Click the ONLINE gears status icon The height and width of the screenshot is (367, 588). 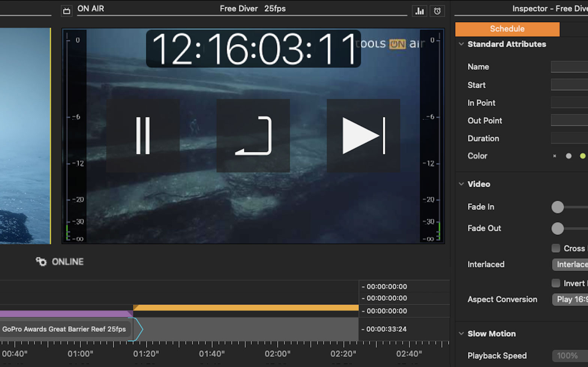point(41,262)
